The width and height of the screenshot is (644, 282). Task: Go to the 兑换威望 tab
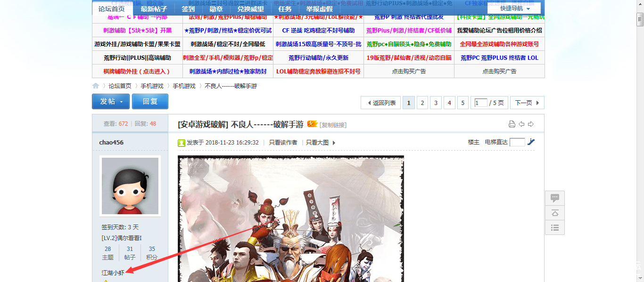click(251, 9)
